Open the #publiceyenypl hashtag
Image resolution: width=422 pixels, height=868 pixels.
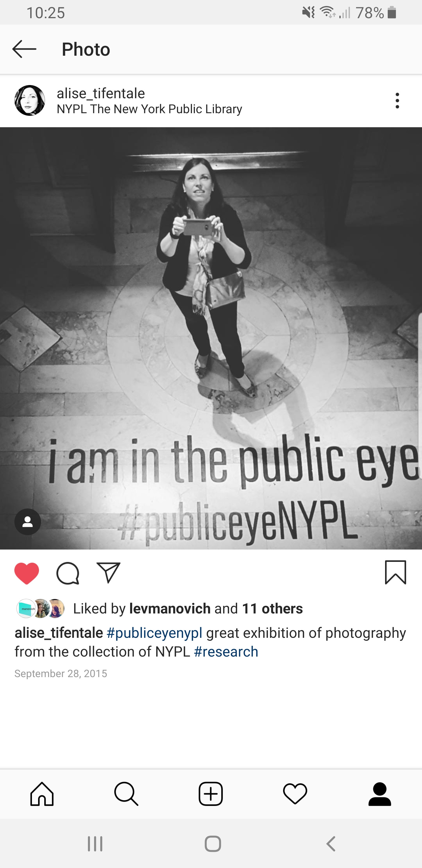tap(154, 633)
